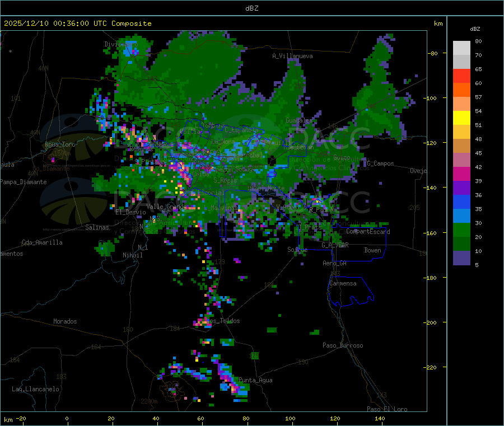Select the light blue 30-35 dBZ legend swatch
Image resolution: width=504 pixels, height=426 pixels.
click(x=461, y=216)
